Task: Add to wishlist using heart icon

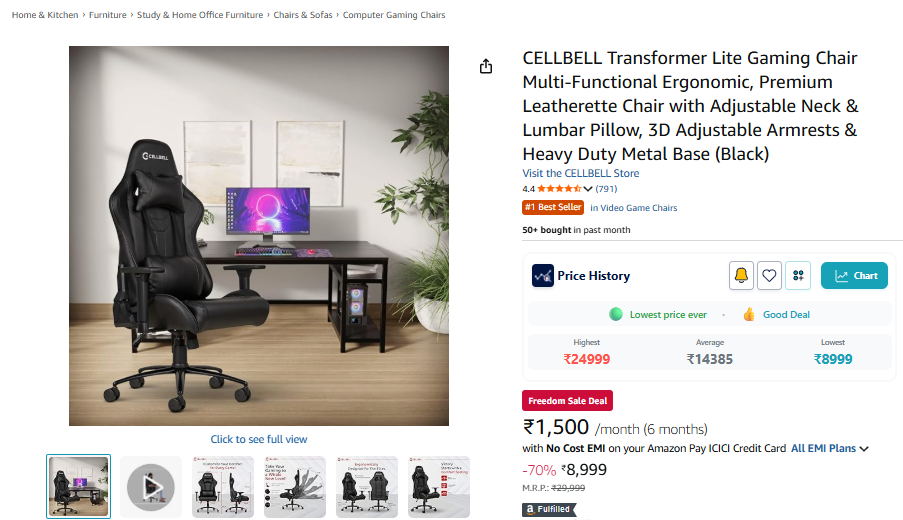Action: [769, 276]
